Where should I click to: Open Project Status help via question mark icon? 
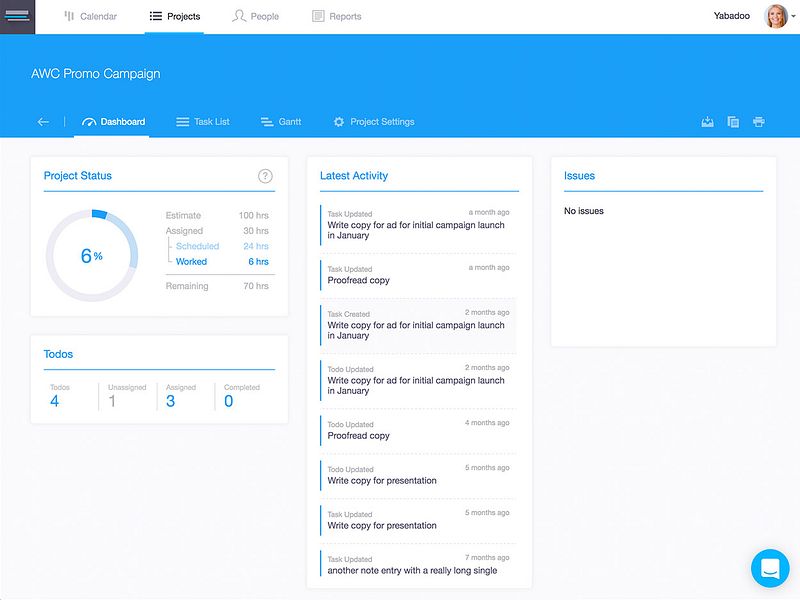[263, 176]
